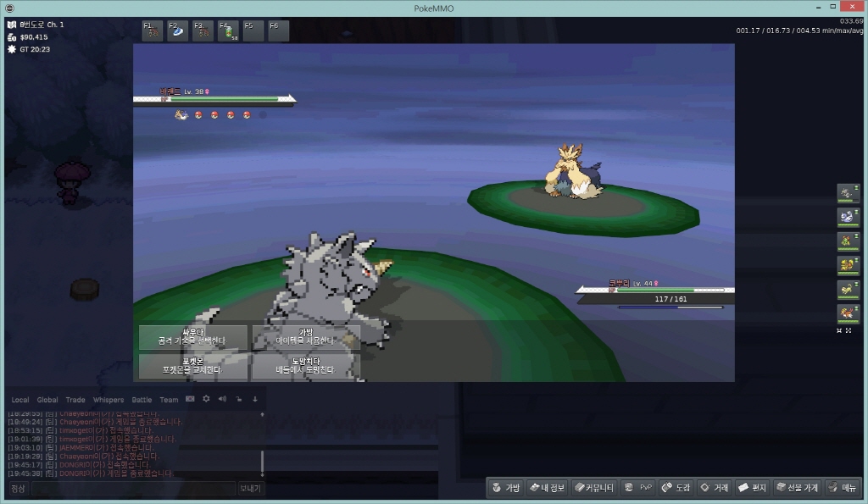
Task: Activate the F2 hotkey item slot
Action: [178, 31]
